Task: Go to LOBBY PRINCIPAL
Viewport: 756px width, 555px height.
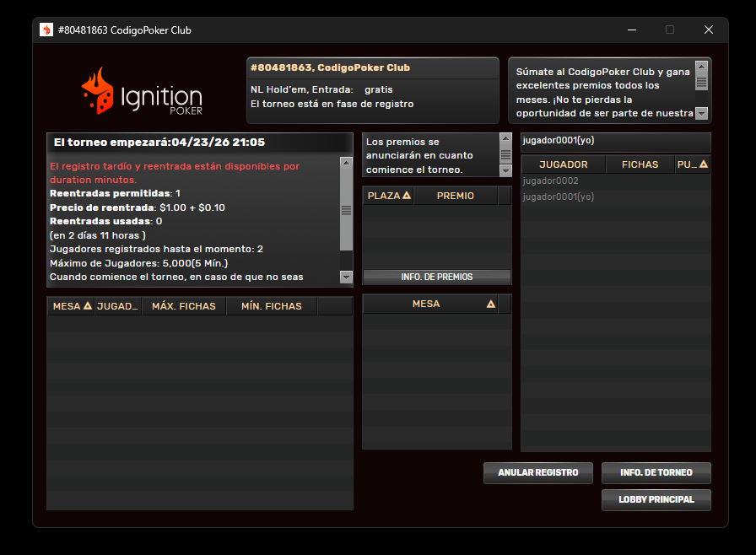Action: (x=656, y=499)
